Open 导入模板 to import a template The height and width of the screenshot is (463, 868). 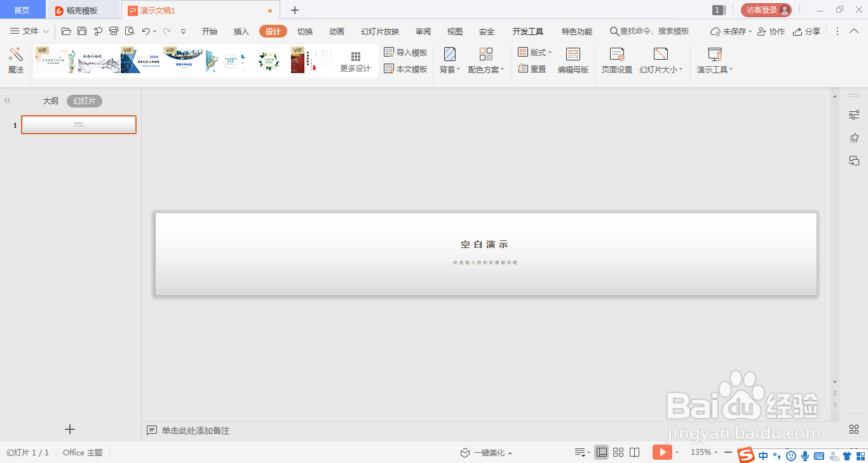pyautogui.click(x=404, y=52)
